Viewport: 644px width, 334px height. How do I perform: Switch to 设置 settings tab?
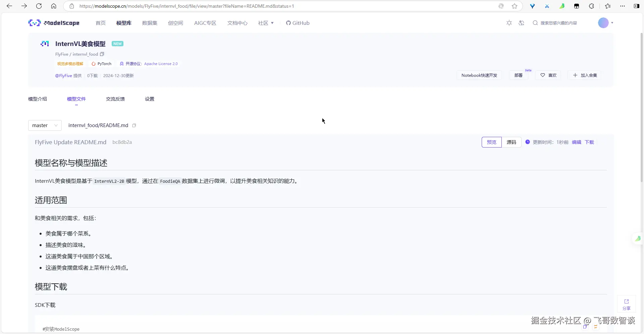tap(150, 99)
